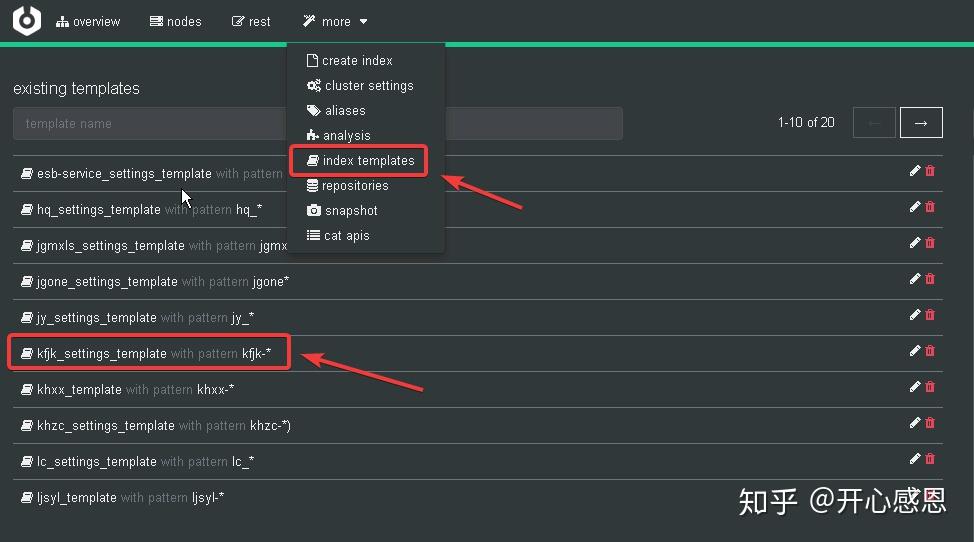Go to next page of templates
This screenshot has height=542, width=974.
[x=921, y=123]
